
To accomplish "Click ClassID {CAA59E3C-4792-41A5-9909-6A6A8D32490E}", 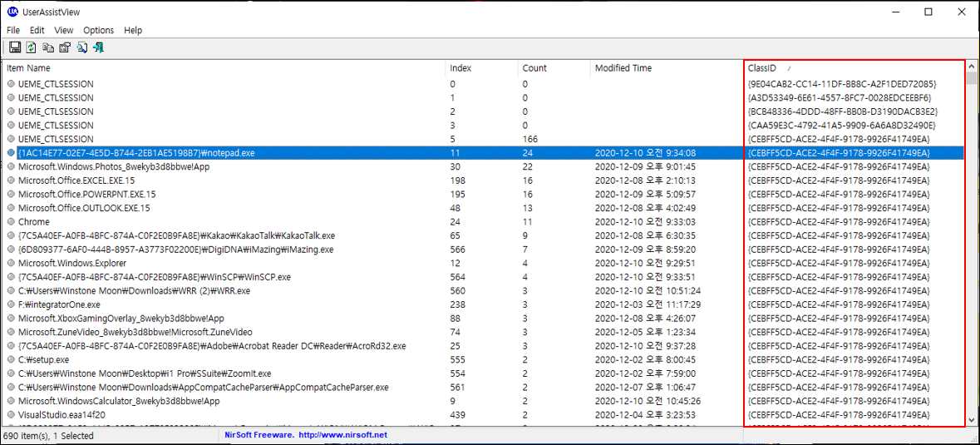I will tap(841, 125).
